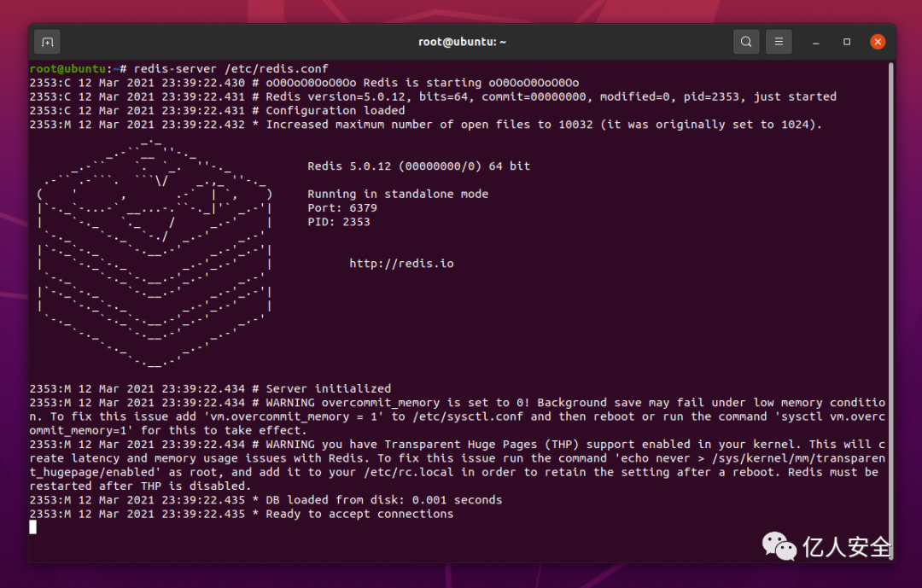Image resolution: width=922 pixels, height=588 pixels.
Task: Click 'Ready to accept connections' line
Action: pyautogui.click(x=242, y=514)
